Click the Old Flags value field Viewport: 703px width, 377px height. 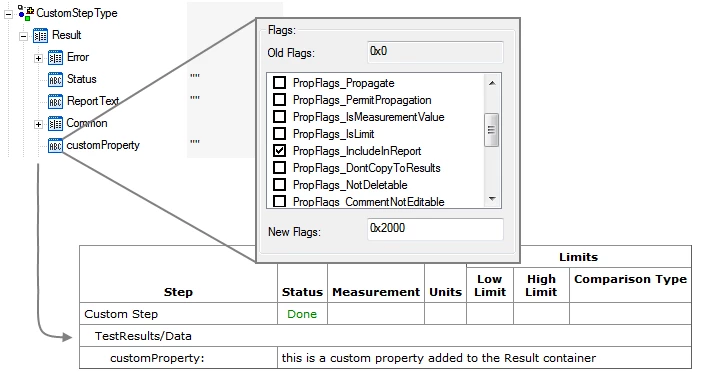click(435, 52)
